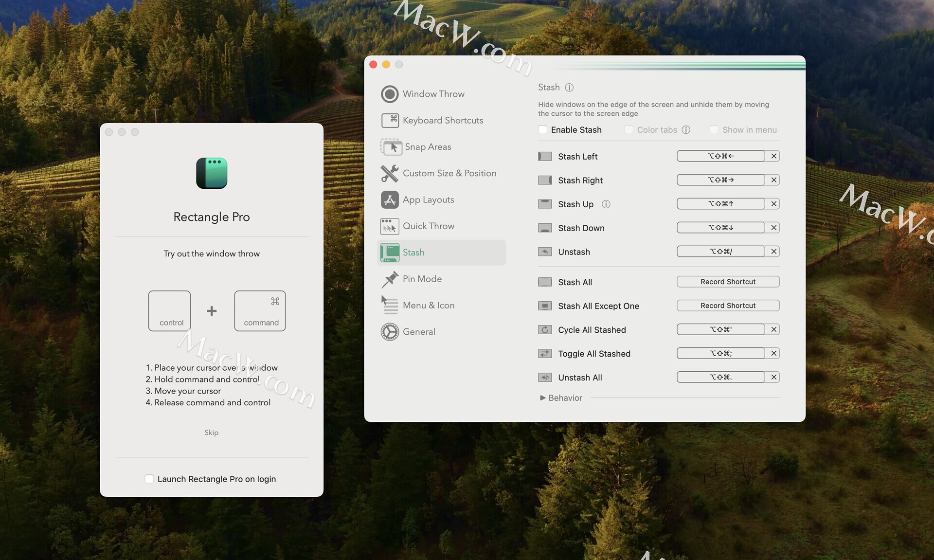Clear the Cycle All Stashed shortcut
934x560 pixels.
pyautogui.click(x=773, y=329)
